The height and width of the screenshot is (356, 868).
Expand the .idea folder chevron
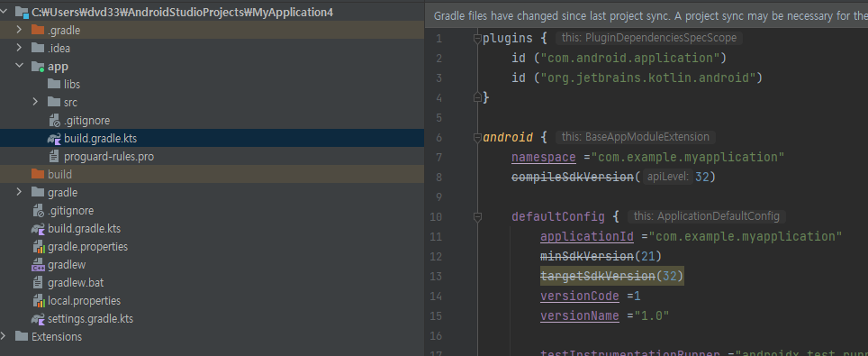(x=20, y=49)
